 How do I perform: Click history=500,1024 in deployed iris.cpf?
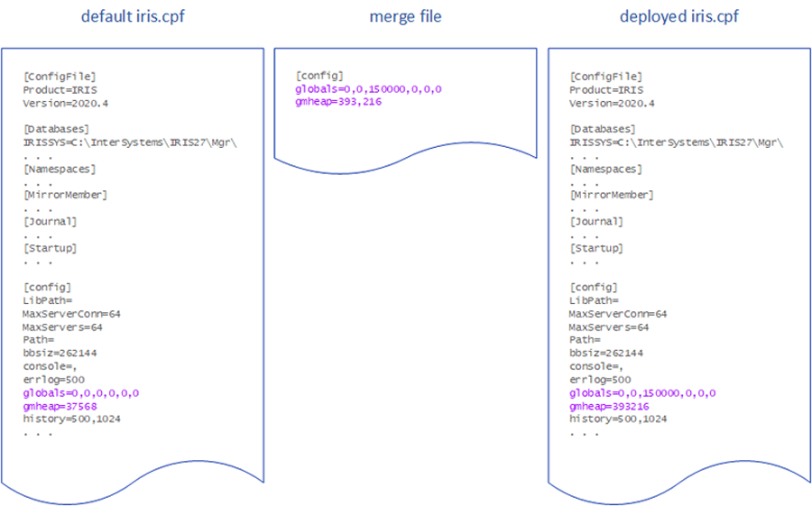(x=618, y=419)
